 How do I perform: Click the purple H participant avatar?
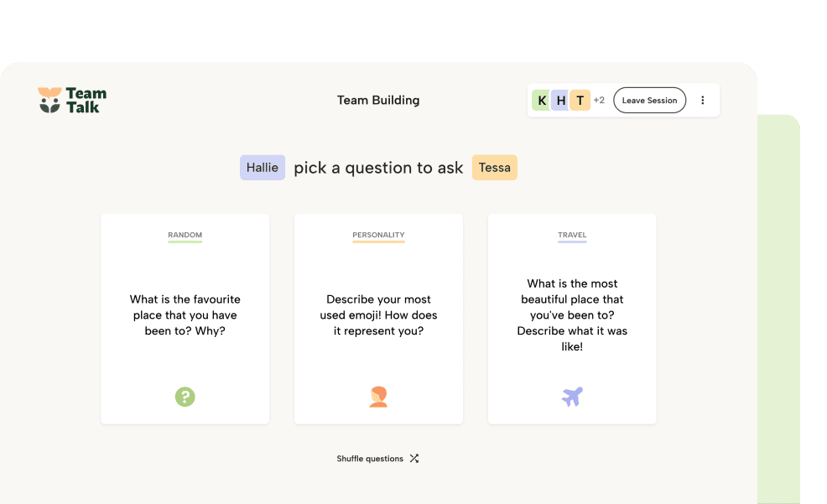pyautogui.click(x=560, y=101)
